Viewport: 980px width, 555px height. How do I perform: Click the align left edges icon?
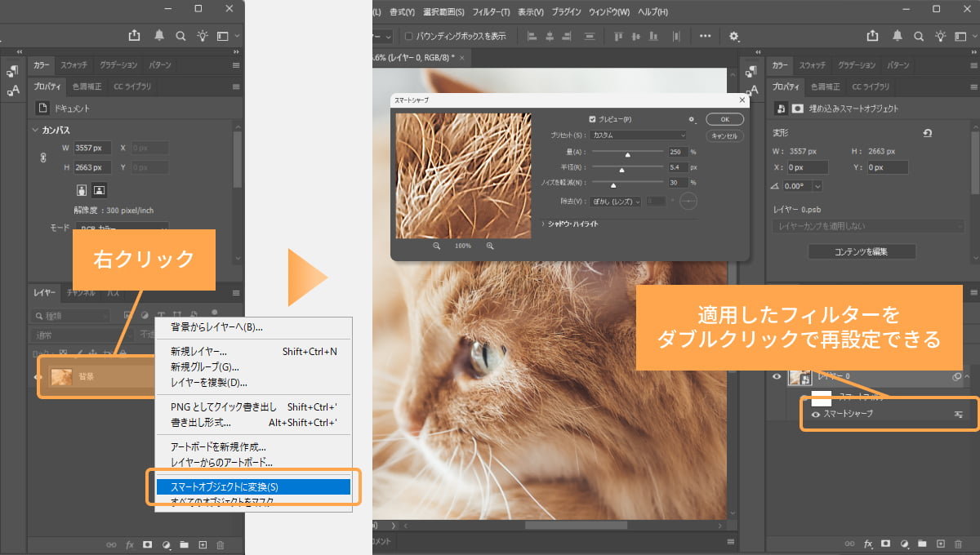532,36
